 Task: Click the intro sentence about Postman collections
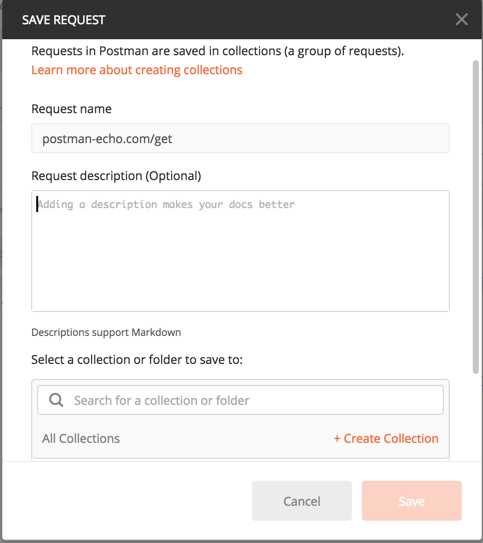tap(217, 51)
